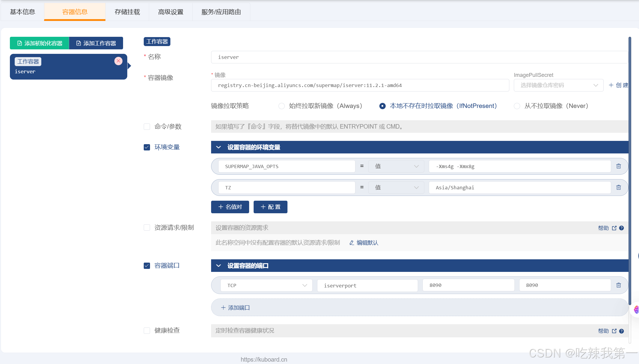Click the 添加端口 button
Image resolution: width=639 pixels, height=364 pixels.
(235, 307)
